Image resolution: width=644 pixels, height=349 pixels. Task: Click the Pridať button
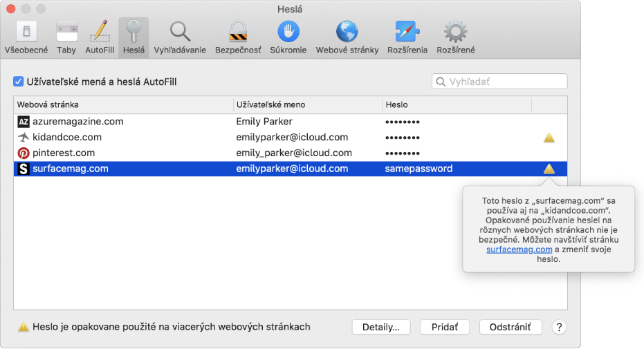pos(444,327)
